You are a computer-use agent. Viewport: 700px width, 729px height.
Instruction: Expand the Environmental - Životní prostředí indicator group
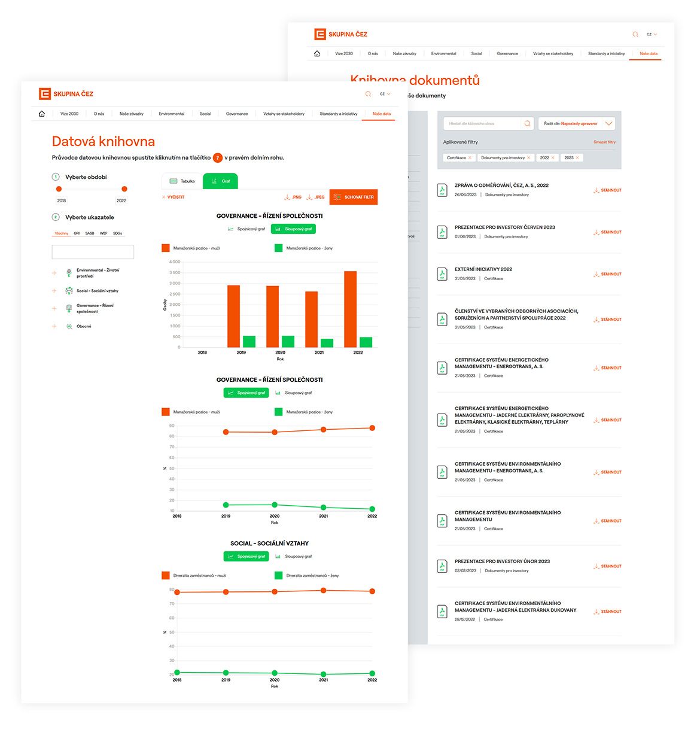click(x=54, y=273)
